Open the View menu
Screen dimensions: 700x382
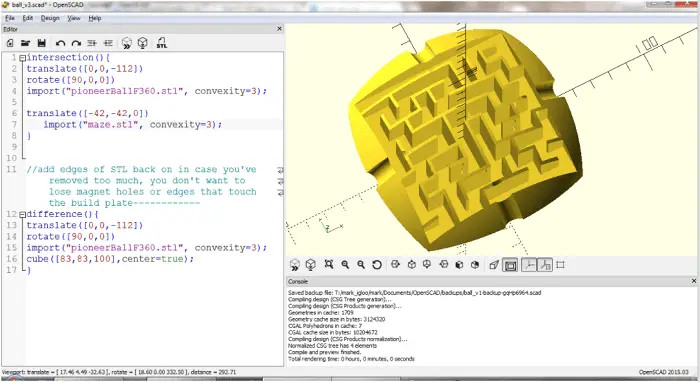tap(74, 18)
